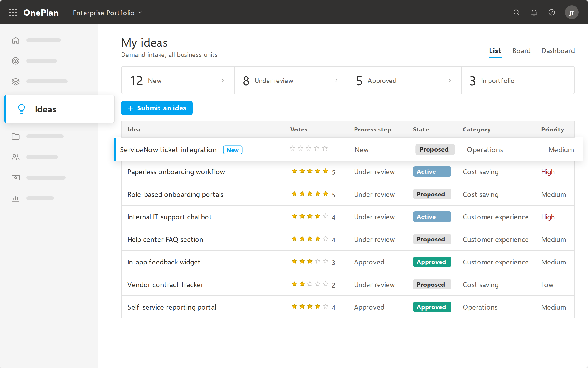The image size is (588, 368).
Task: Open notifications bell icon
Action: (534, 13)
